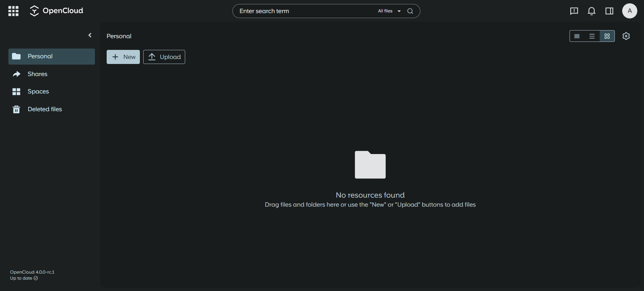Select the tiles grid view

[607, 36]
